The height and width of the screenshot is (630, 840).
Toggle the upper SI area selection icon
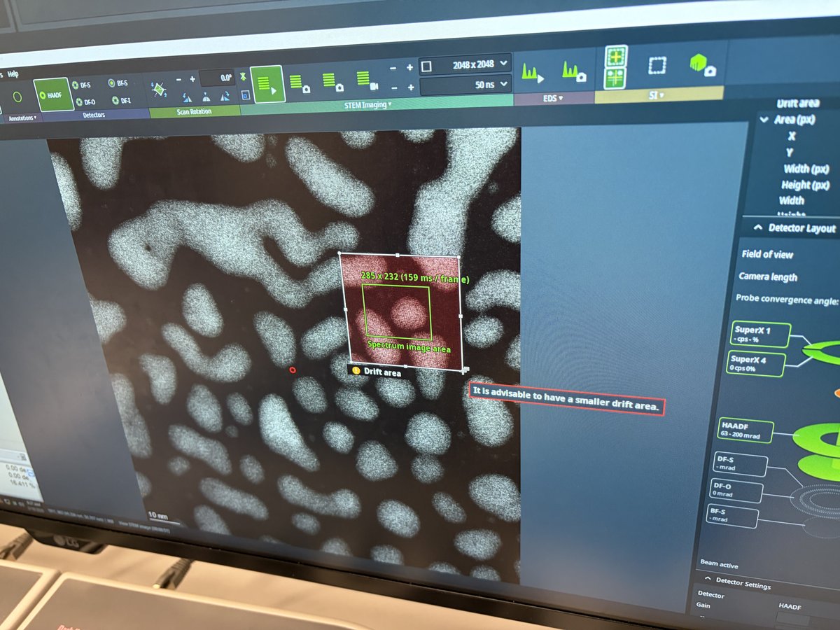[x=617, y=56]
